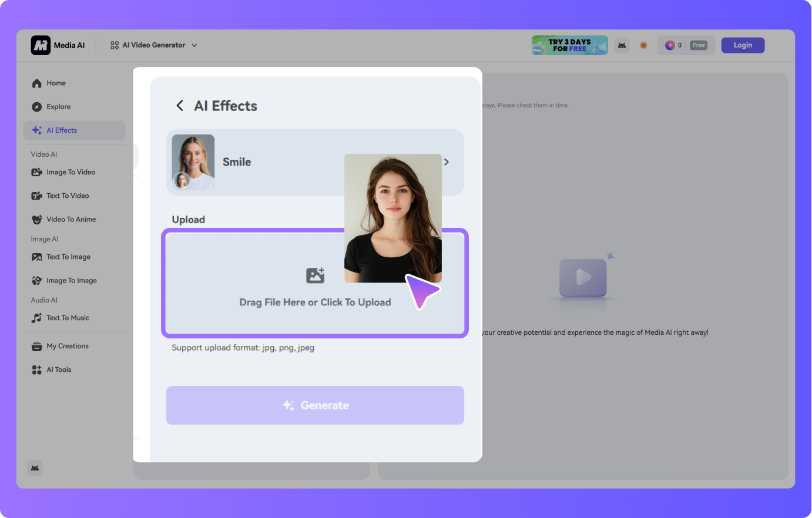Select the Image To Image tool
The image size is (812, 518).
click(x=71, y=280)
